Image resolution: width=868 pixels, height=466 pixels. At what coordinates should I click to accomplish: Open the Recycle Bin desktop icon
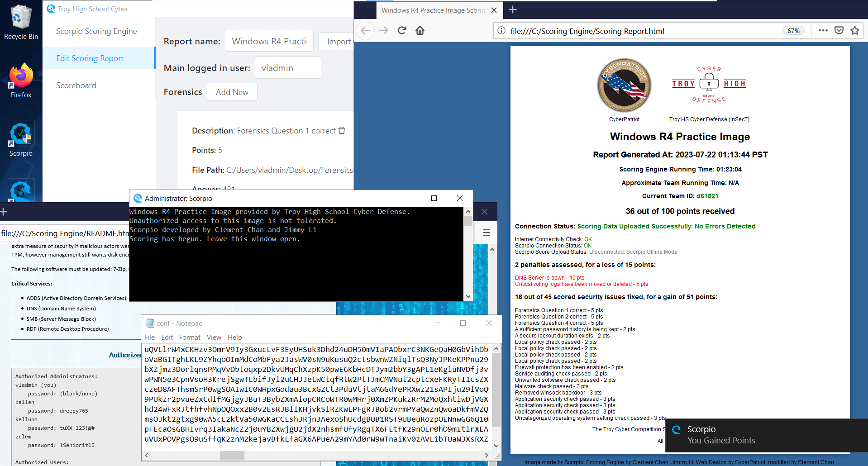click(21, 22)
